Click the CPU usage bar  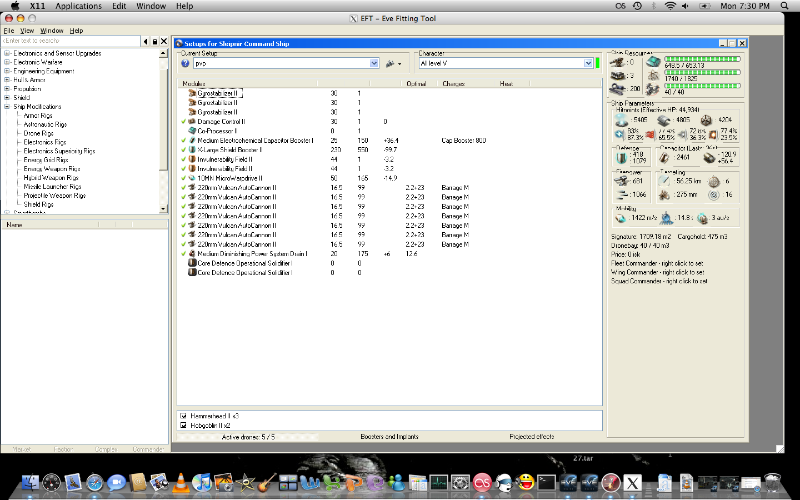[x=703, y=59]
